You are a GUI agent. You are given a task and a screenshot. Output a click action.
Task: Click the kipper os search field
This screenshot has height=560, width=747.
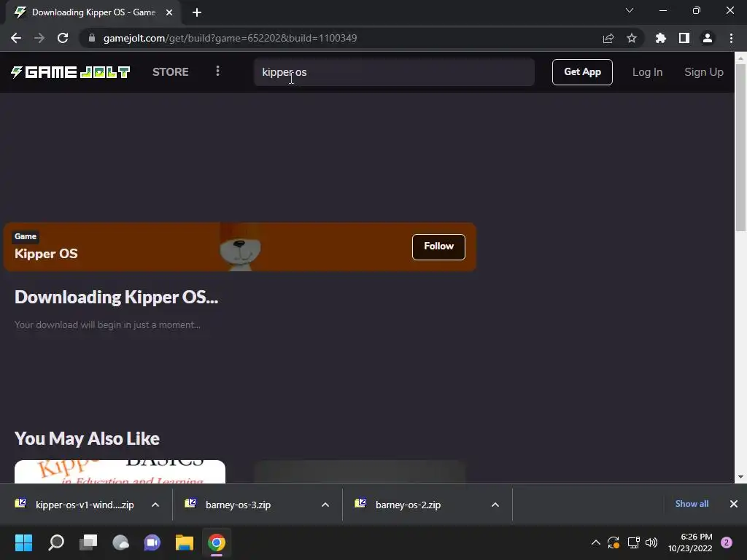pos(394,72)
